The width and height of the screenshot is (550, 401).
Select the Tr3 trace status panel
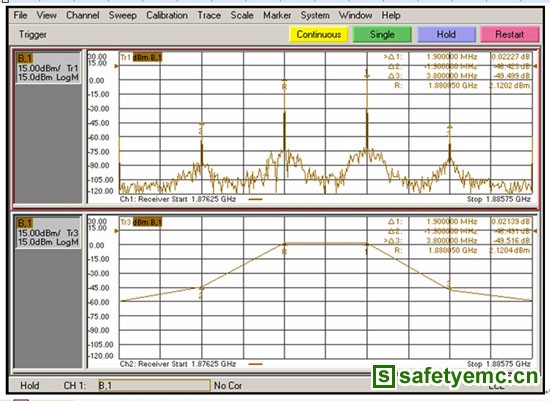(x=48, y=233)
